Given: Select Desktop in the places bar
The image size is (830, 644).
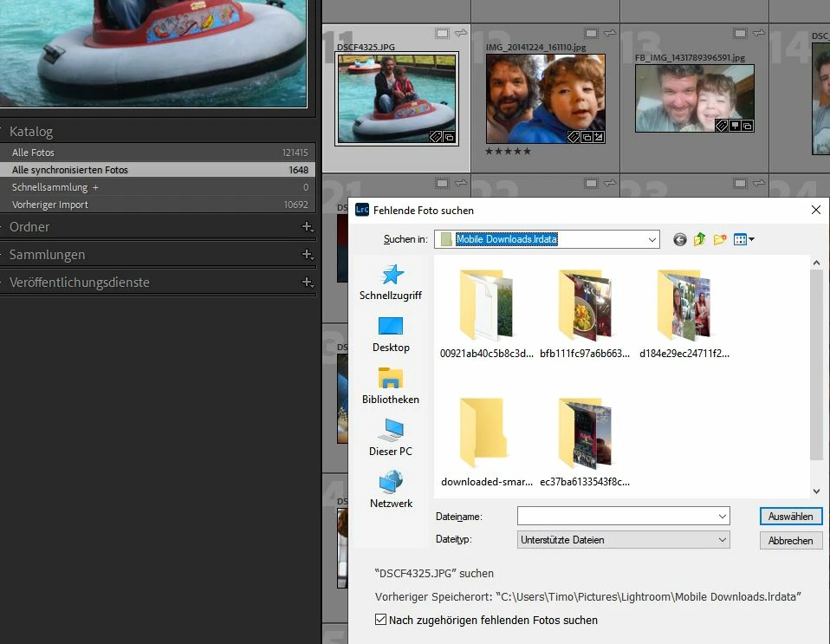Looking at the screenshot, I should tap(391, 335).
